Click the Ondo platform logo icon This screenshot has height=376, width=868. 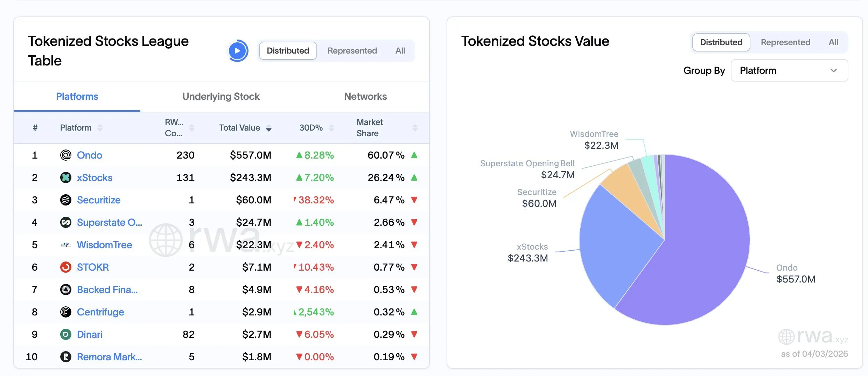65,155
